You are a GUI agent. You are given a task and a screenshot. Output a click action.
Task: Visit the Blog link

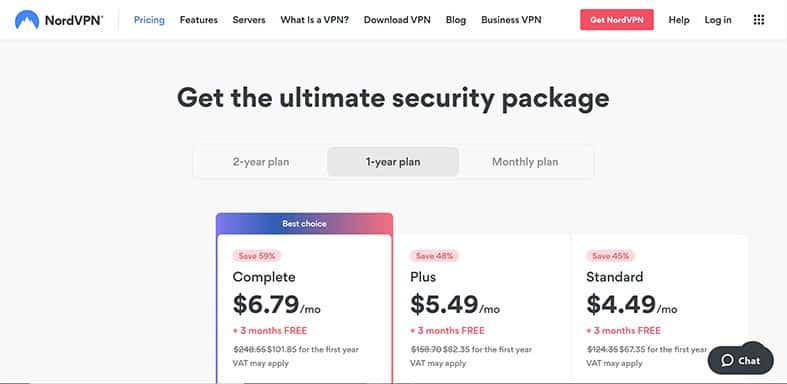click(x=456, y=20)
